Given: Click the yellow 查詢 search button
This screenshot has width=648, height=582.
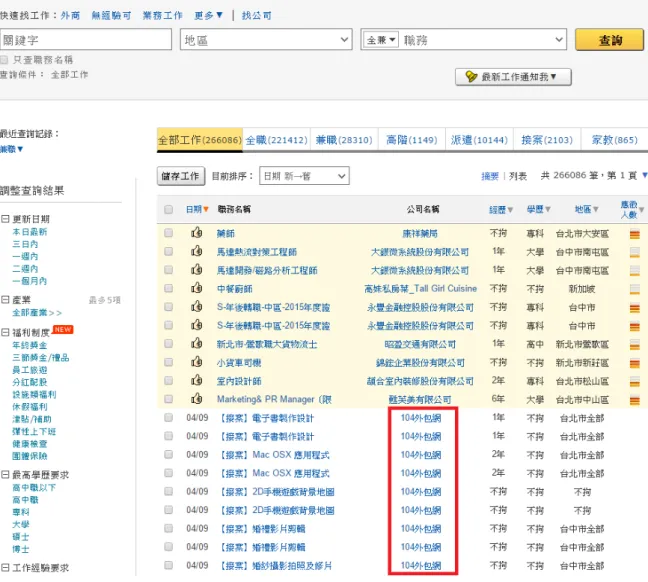Looking at the screenshot, I should (x=610, y=40).
